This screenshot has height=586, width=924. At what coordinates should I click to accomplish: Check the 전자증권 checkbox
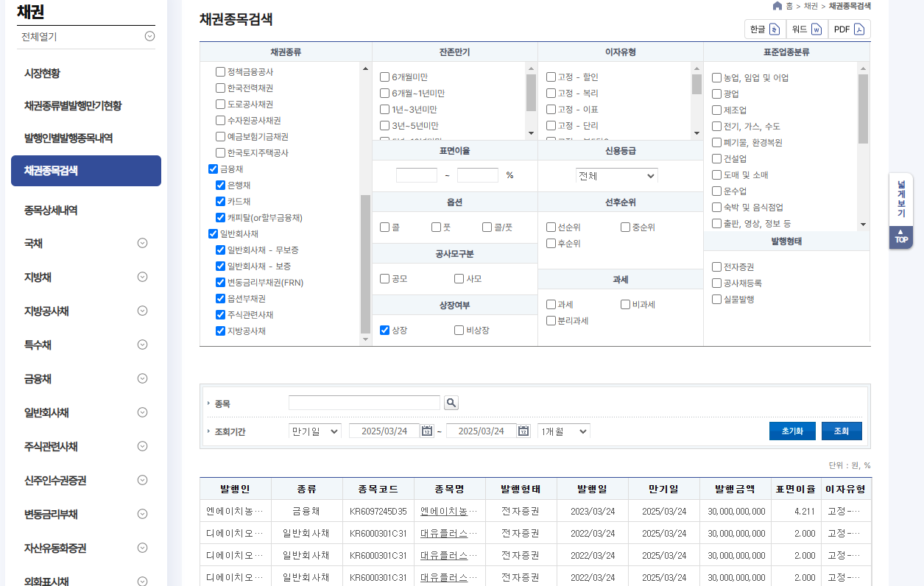pyautogui.click(x=716, y=267)
